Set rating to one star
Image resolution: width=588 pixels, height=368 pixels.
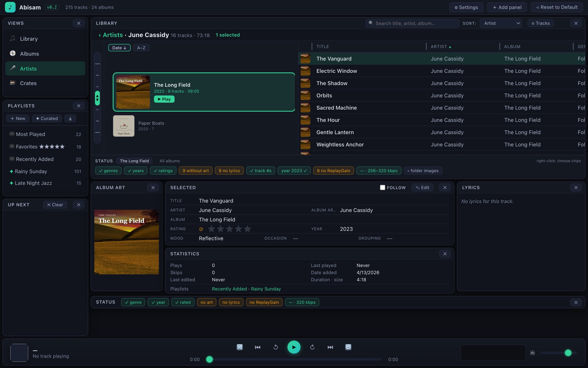211,229
